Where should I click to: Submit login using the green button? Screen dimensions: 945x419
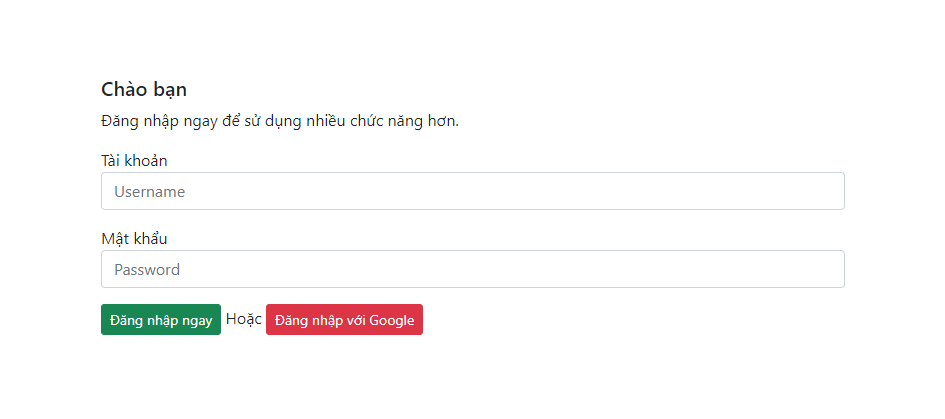click(x=160, y=320)
